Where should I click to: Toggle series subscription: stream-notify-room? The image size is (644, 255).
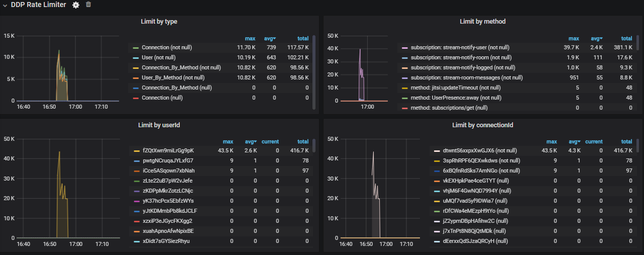(x=462, y=57)
